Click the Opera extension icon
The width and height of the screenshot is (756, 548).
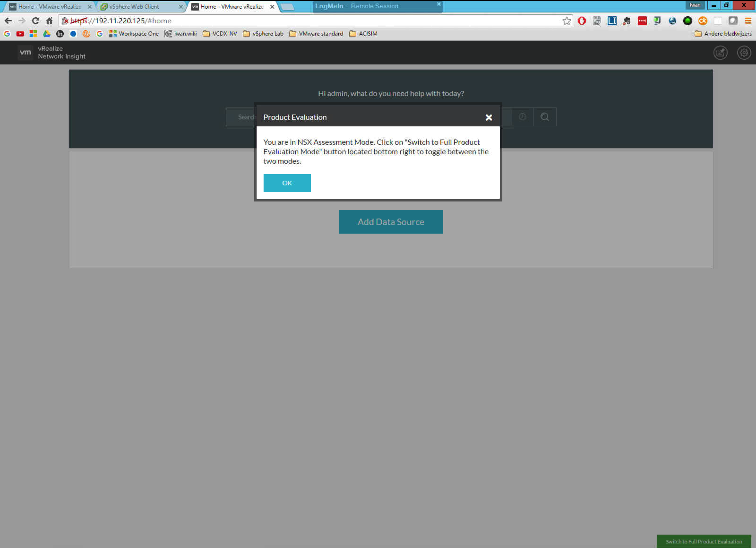click(x=582, y=21)
